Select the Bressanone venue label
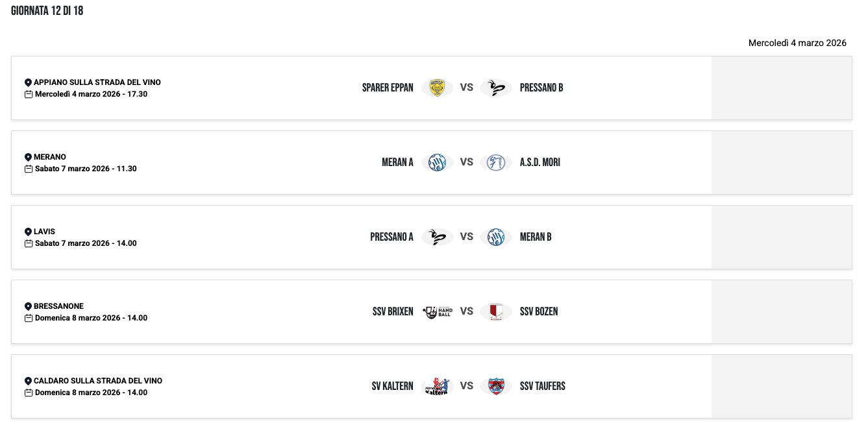This screenshot has height=436, width=868. coord(58,306)
